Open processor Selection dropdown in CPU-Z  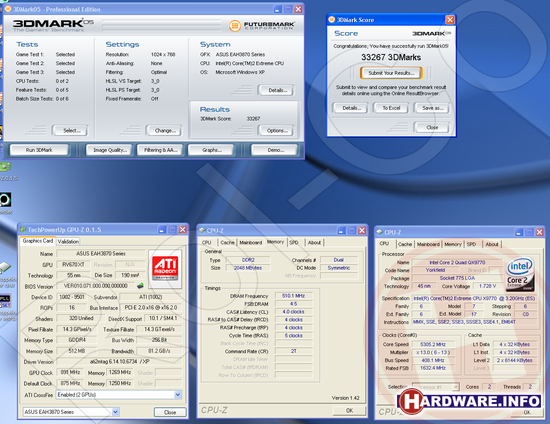455,387
